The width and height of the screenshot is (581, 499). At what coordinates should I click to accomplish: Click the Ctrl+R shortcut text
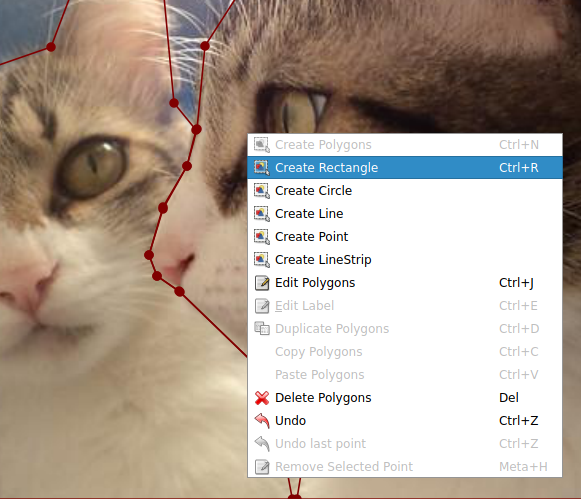(518, 167)
